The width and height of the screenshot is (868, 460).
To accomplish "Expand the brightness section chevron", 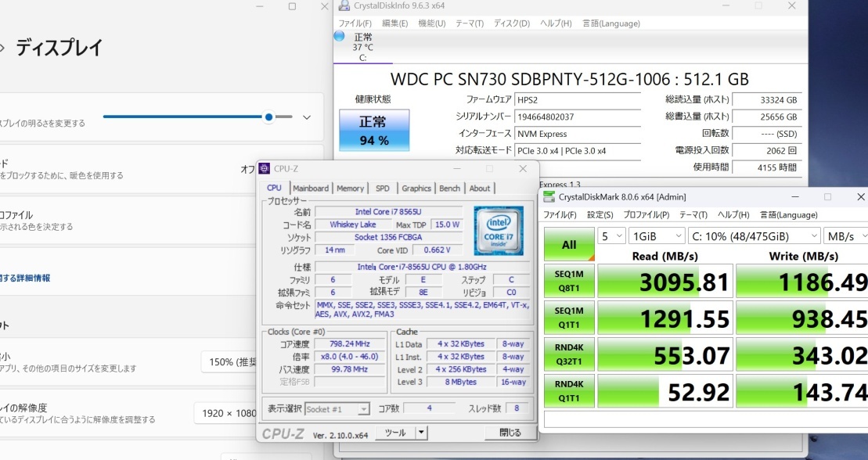I will click(307, 117).
